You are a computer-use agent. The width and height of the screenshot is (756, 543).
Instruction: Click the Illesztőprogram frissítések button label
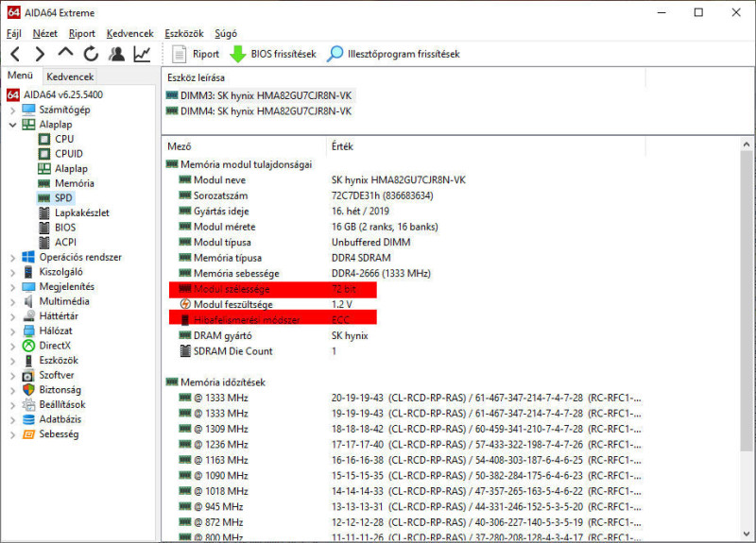click(404, 54)
